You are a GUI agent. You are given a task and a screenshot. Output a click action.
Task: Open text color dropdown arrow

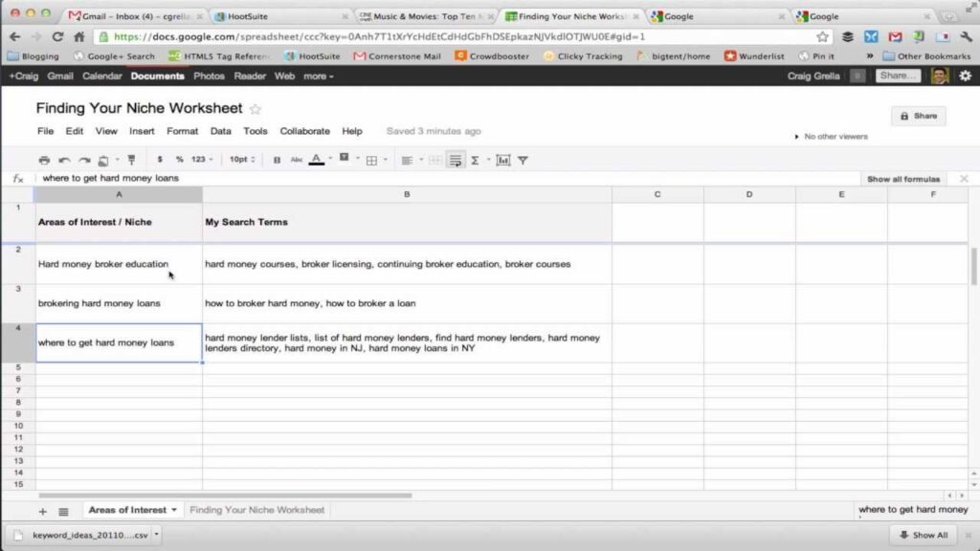point(330,159)
